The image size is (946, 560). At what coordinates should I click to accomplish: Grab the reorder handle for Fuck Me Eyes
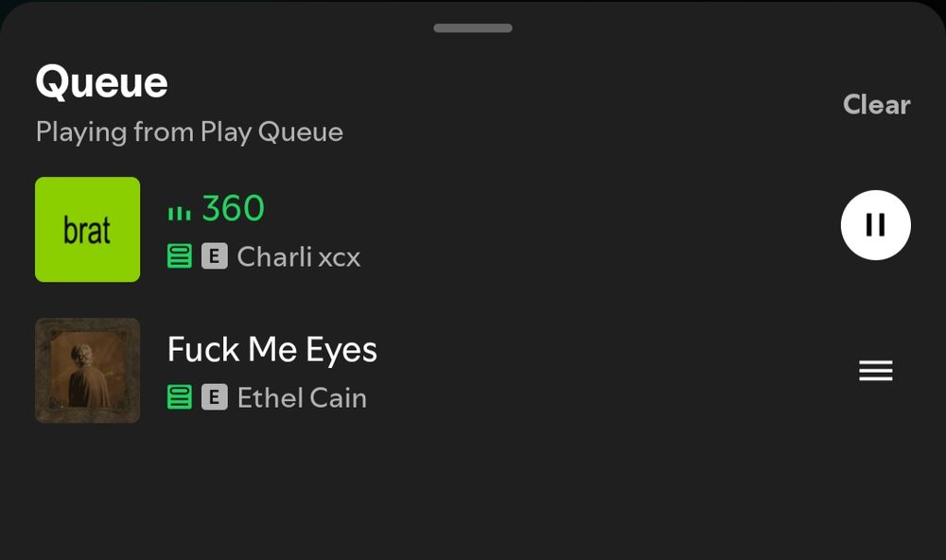coord(875,369)
